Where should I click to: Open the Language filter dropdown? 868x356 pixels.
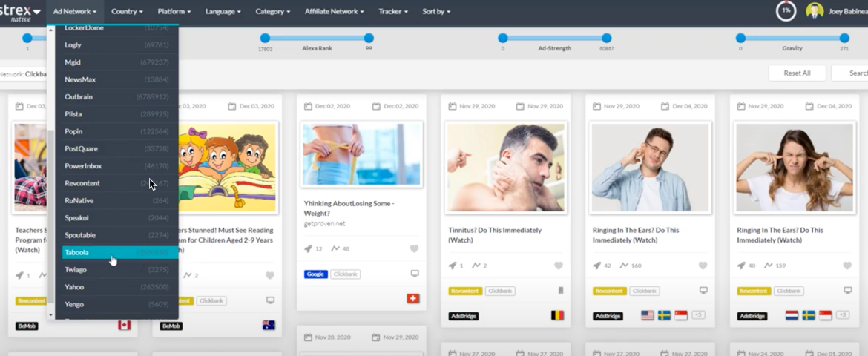point(223,11)
